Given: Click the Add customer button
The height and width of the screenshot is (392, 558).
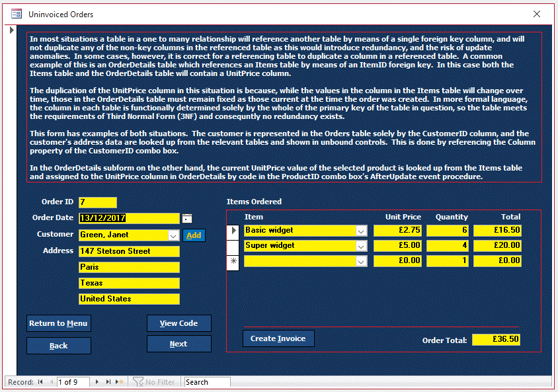Looking at the screenshot, I should pyautogui.click(x=194, y=235).
